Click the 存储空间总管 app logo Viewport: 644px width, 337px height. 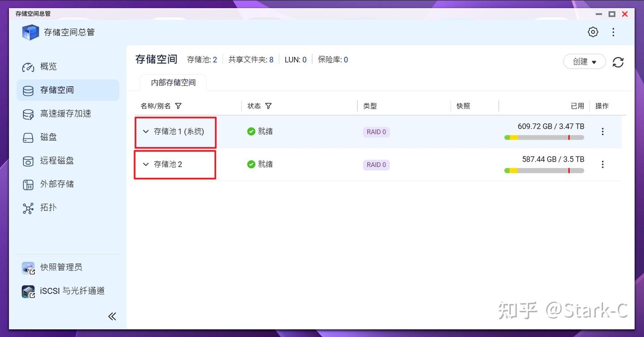tap(30, 32)
